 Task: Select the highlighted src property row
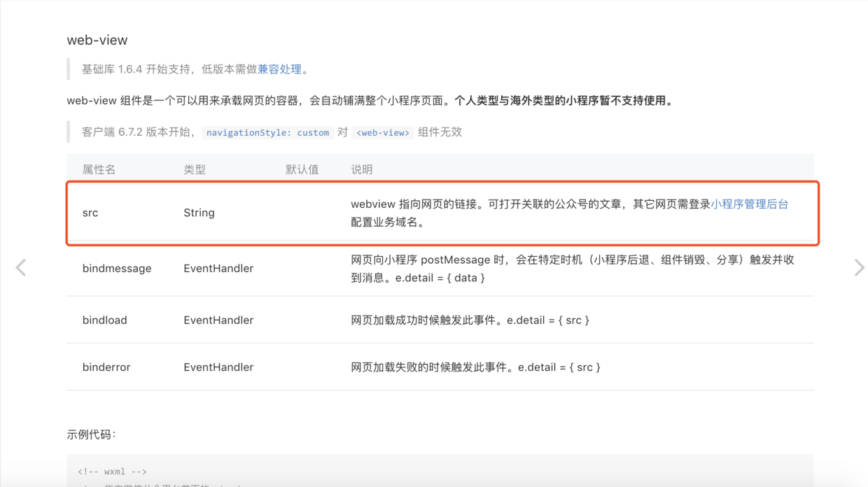pos(441,213)
